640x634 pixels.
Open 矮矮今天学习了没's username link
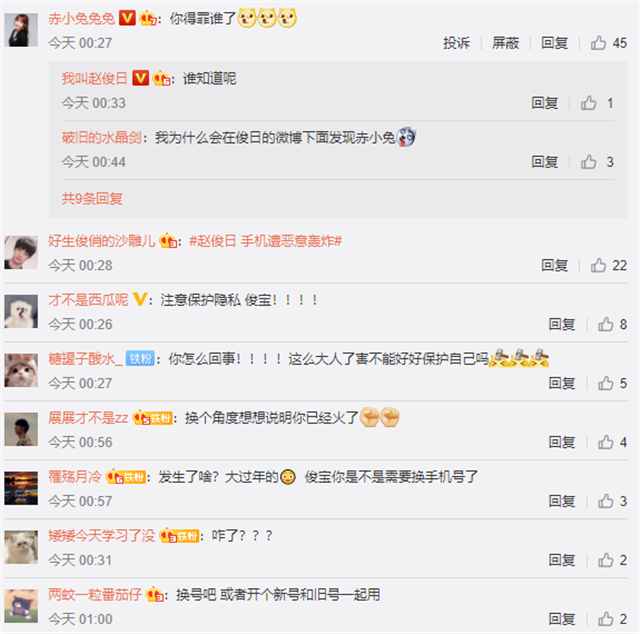click(102, 535)
